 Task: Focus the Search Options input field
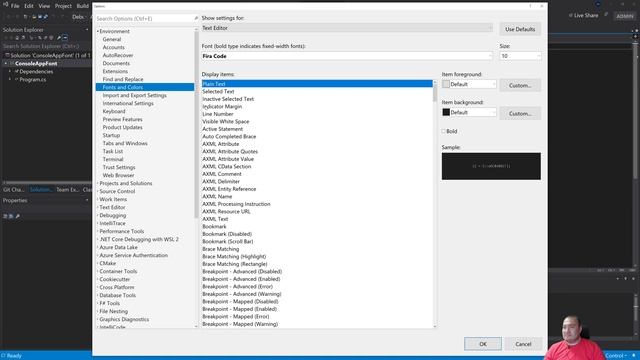pos(144,19)
